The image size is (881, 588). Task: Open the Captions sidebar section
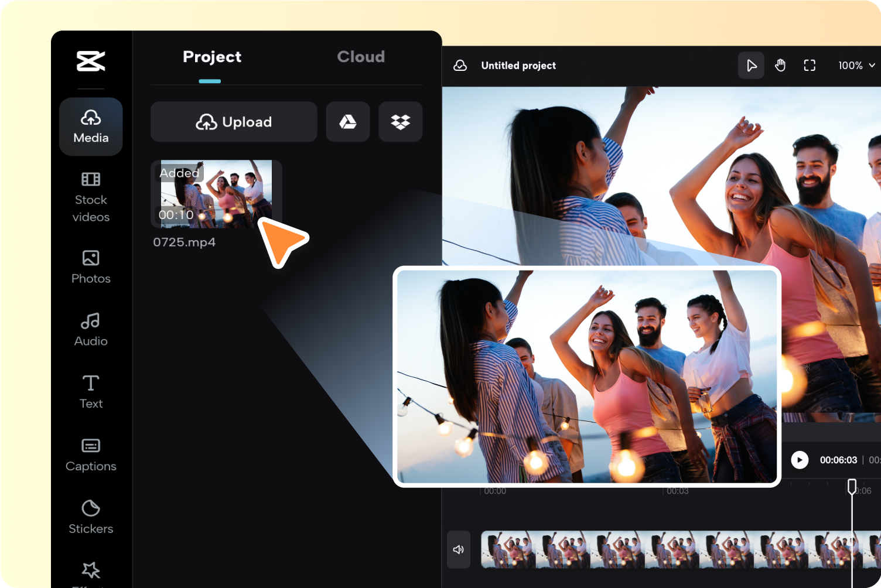point(91,454)
